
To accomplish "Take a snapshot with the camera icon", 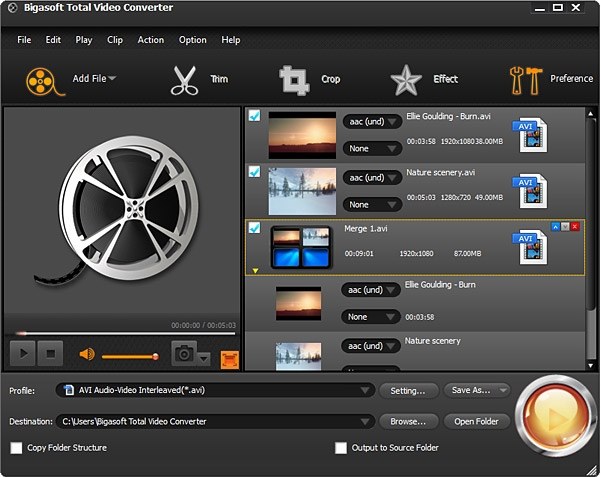I will (x=183, y=353).
